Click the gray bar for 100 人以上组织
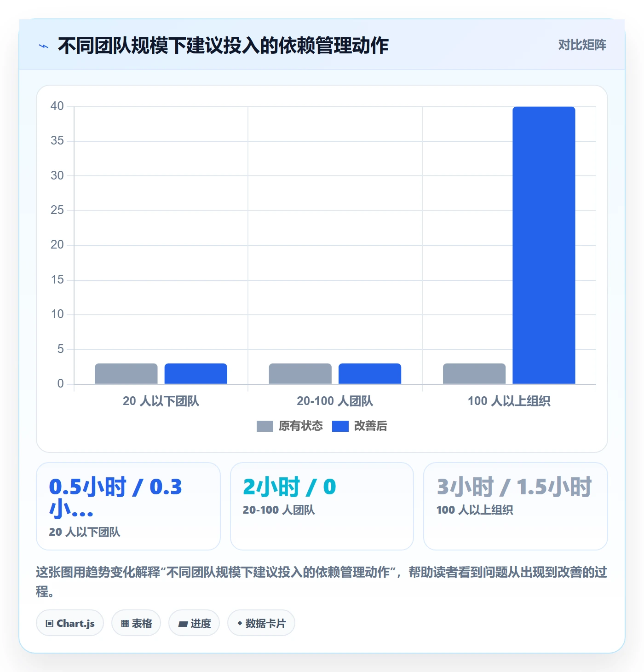Viewport: 644px width, 672px height. [474, 374]
